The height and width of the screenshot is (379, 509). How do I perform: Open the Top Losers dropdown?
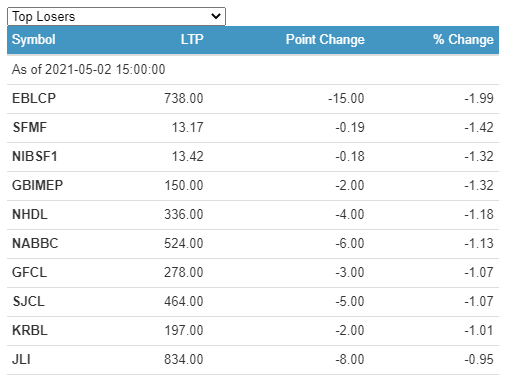pos(116,16)
